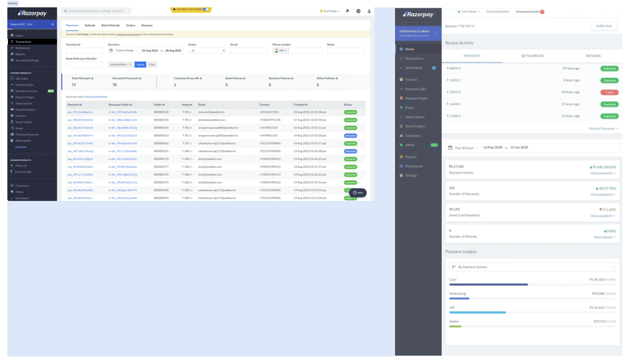This screenshot has height=364, width=630.
Task: Open the Orders tab
Action: [x=131, y=25]
